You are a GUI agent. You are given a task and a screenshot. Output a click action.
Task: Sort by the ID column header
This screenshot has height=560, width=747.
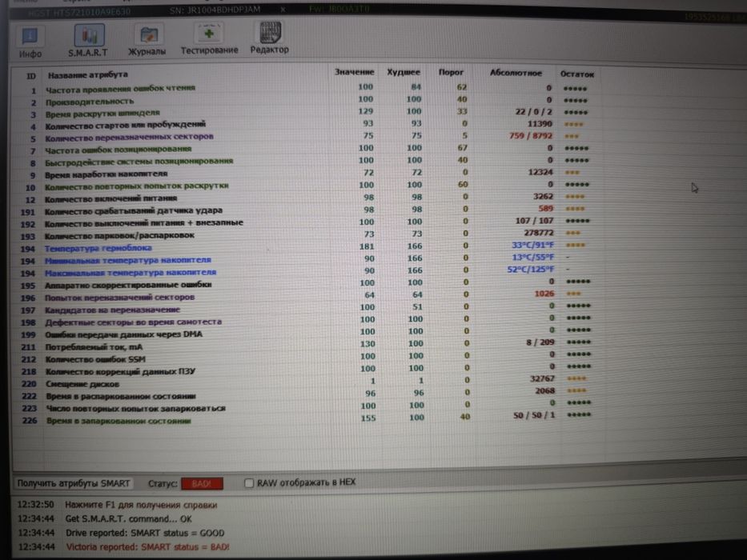[x=31, y=76]
